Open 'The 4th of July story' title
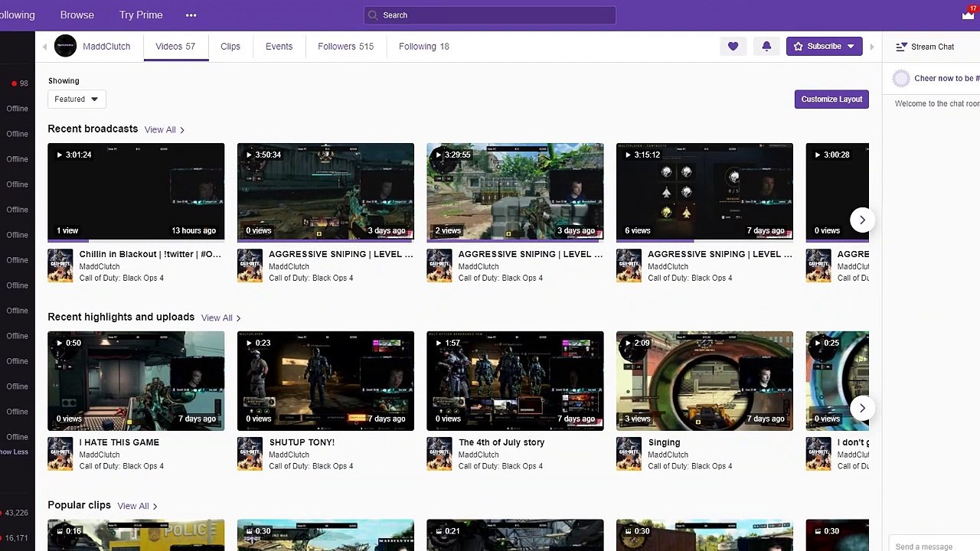Viewport: 980px width, 551px height. coord(501,442)
